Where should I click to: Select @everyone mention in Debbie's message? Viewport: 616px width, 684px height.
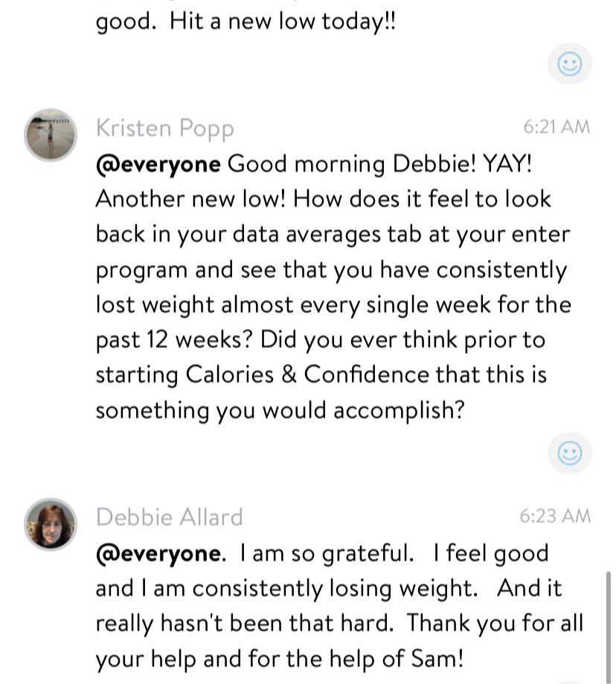click(158, 553)
